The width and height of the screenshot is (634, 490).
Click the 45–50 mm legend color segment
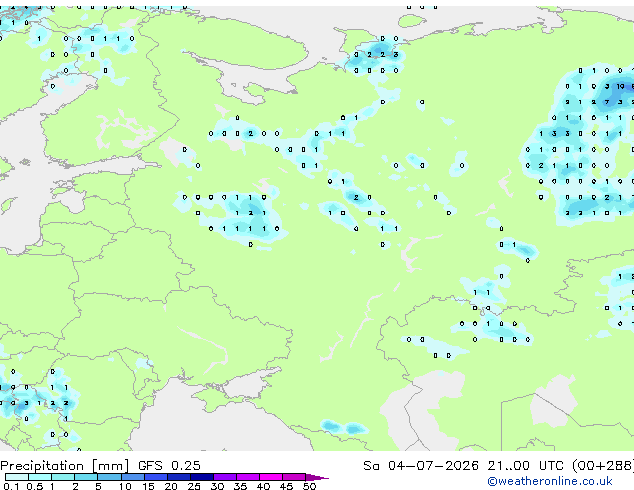(294, 477)
